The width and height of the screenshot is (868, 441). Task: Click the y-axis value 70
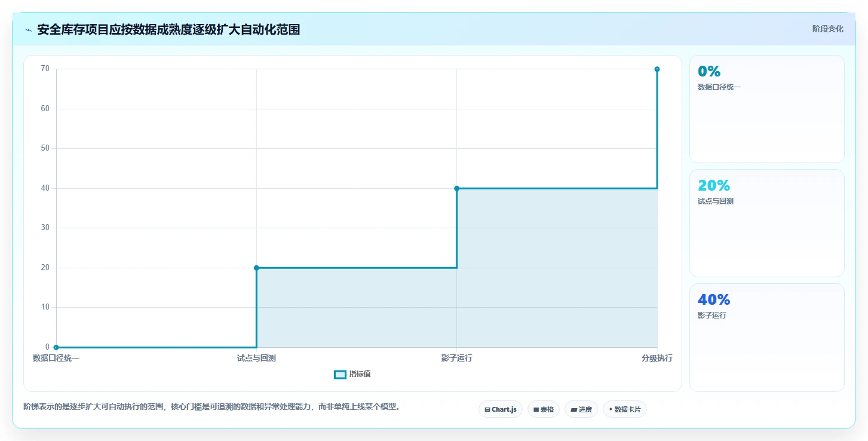45,69
